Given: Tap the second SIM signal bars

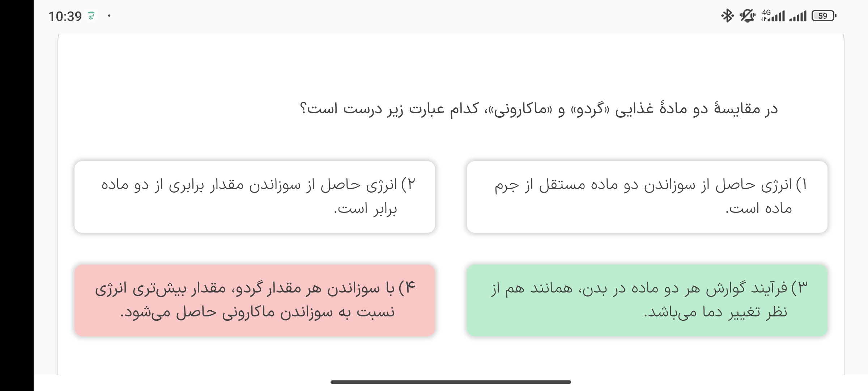Looking at the screenshot, I should [x=798, y=16].
